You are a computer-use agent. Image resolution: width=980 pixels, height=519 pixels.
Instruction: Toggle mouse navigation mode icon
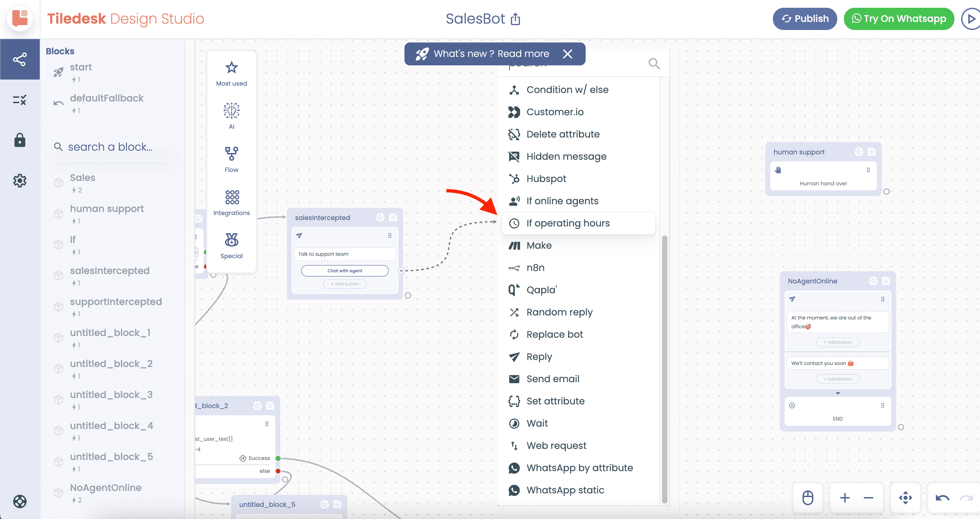(808, 498)
